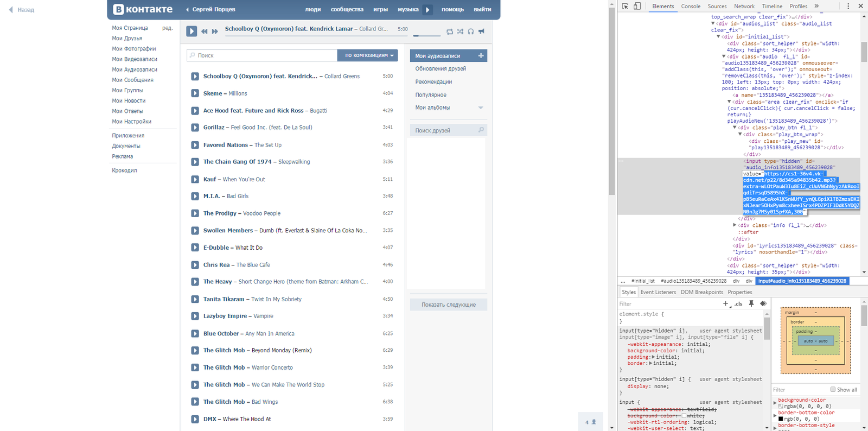
Task: Collapse div#initial_list node triangle
Action: [719, 36]
